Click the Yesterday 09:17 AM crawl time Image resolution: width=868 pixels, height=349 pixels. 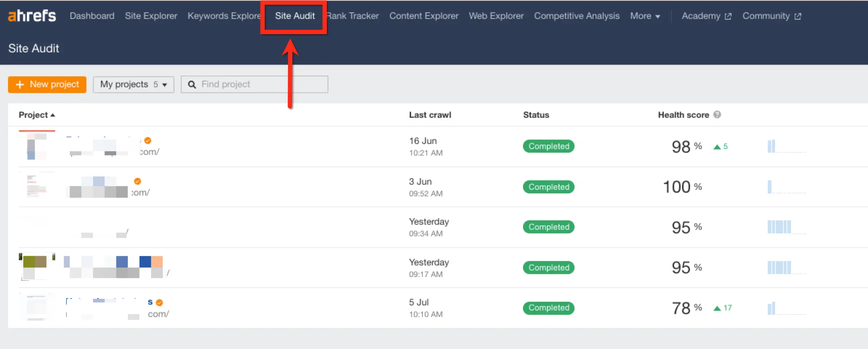pyautogui.click(x=426, y=274)
